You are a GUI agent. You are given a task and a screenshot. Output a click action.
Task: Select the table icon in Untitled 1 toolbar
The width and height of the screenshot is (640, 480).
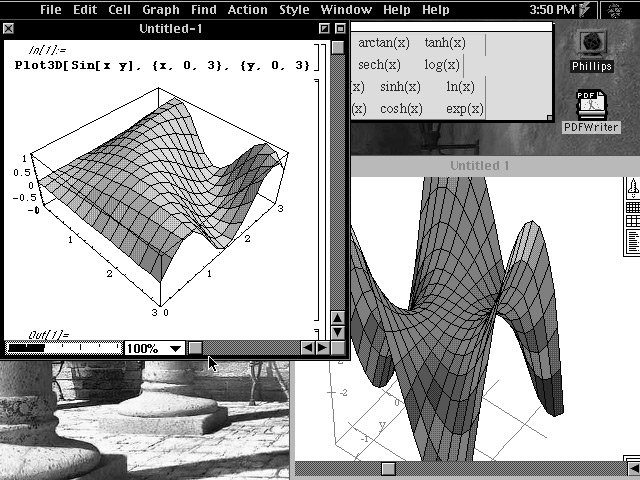point(633,221)
